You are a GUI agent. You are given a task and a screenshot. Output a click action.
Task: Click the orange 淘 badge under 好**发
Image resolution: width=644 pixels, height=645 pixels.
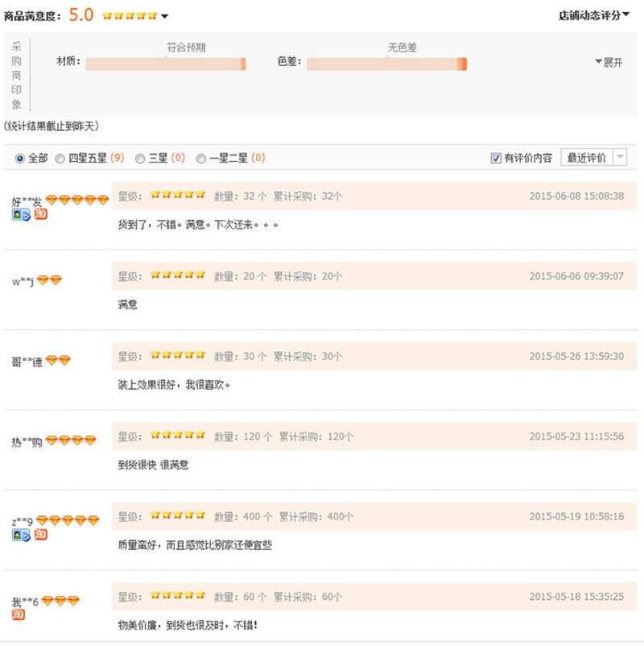pos(40,214)
